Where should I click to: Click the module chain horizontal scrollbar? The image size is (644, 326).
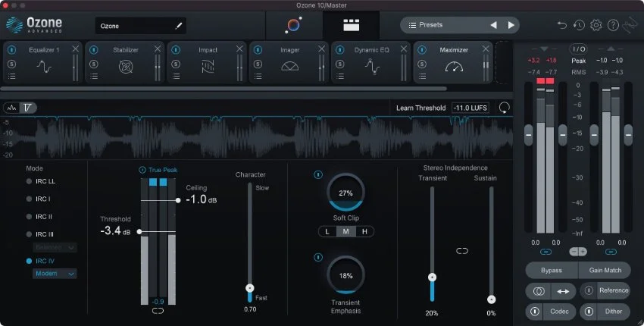coord(224,89)
